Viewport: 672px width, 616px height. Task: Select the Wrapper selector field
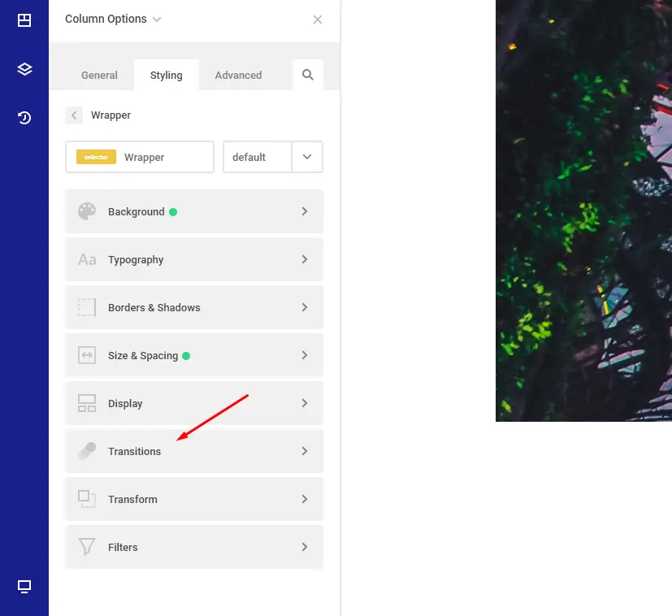[140, 157]
